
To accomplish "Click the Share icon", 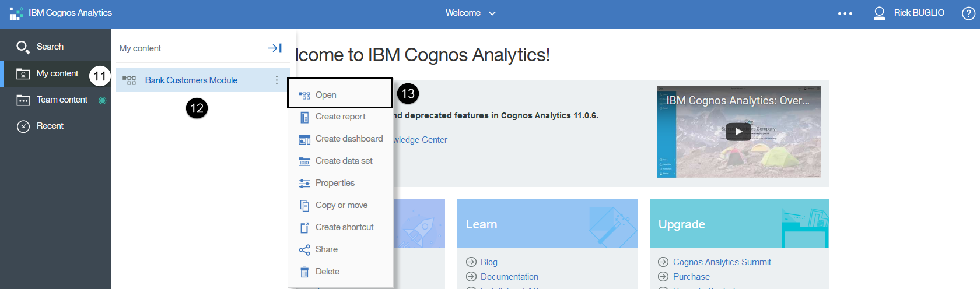I will (304, 250).
